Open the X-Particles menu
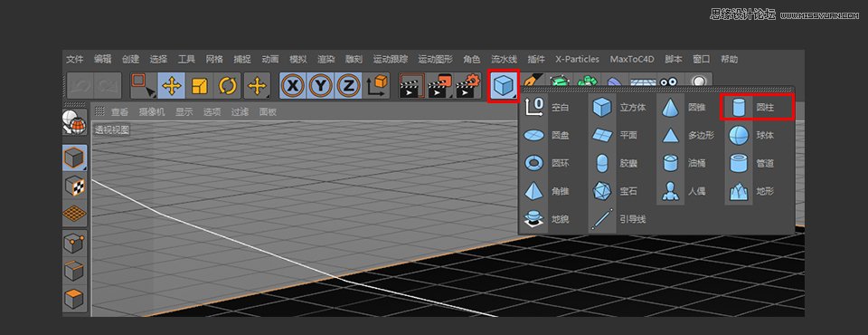 pyautogui.click(x=578, y=60)
